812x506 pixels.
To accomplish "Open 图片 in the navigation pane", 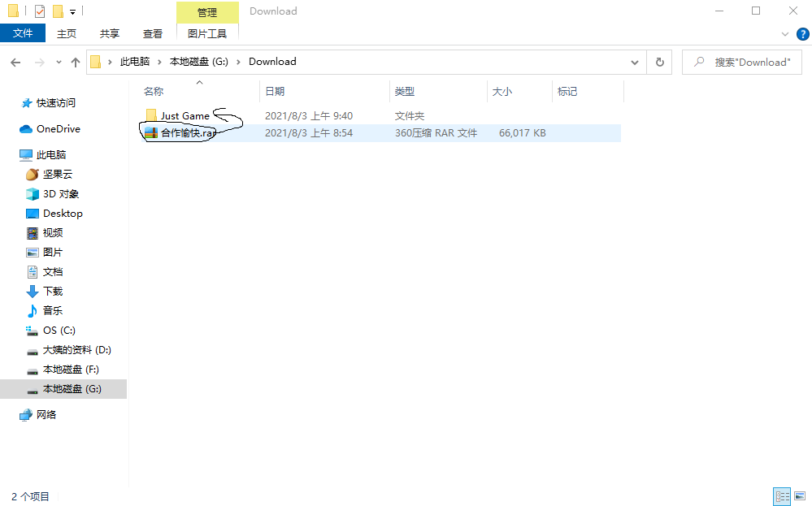I will coord(52,253).
